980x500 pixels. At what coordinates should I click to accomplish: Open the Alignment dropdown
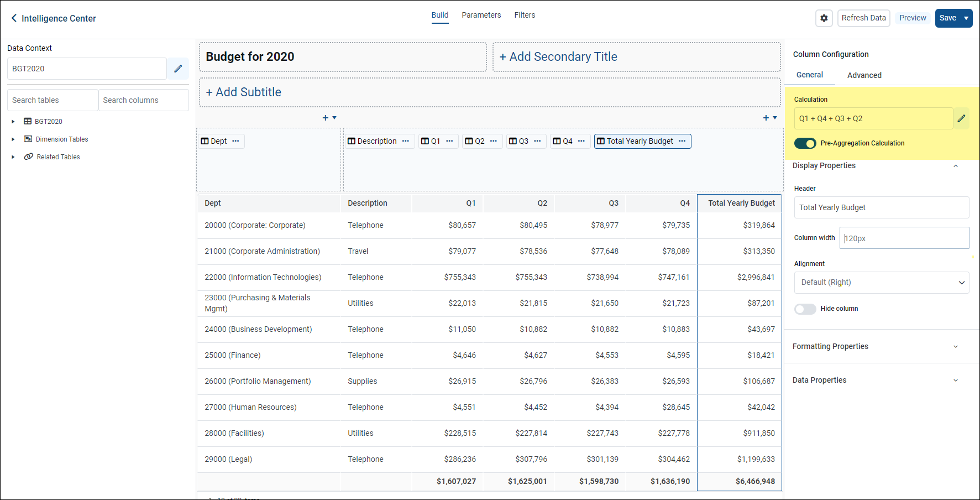[x=881, y=283]
